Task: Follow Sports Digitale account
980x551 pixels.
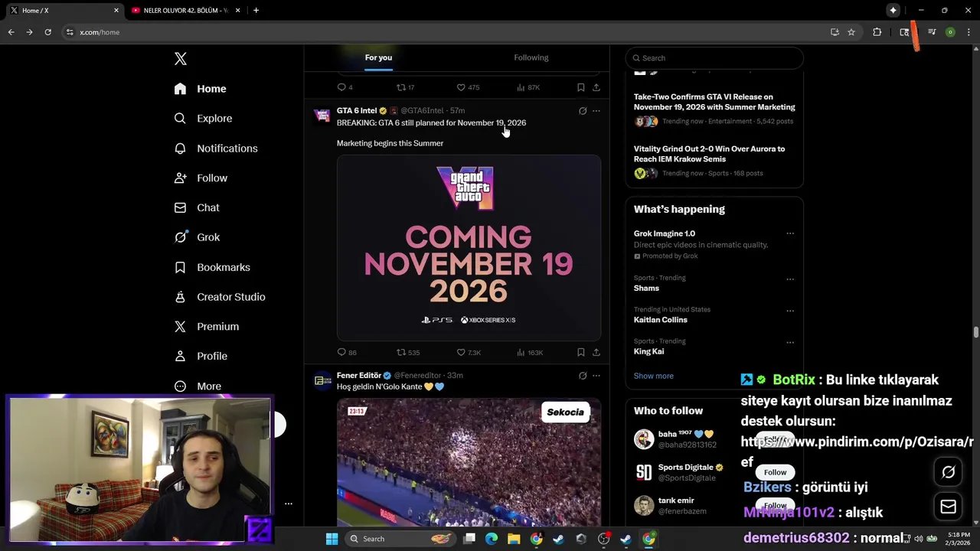Action: coord(775,472)
